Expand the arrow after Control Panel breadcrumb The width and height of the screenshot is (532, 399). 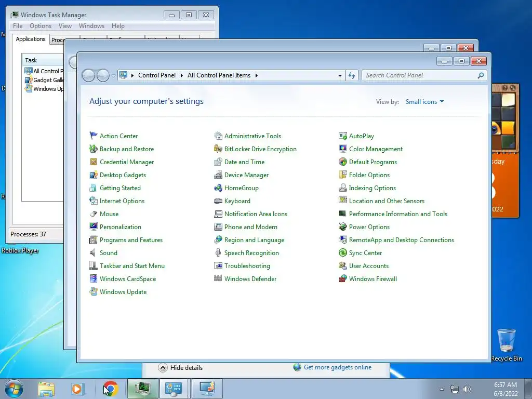click(181, 75)
